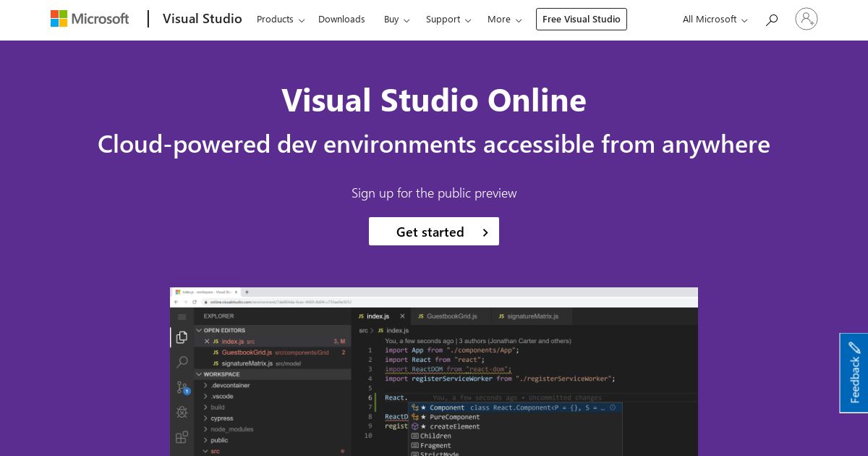Image resolution: width=868 pixels, height=456 pixels.
Task: Click the Get started button
Action: coord(434,232)
